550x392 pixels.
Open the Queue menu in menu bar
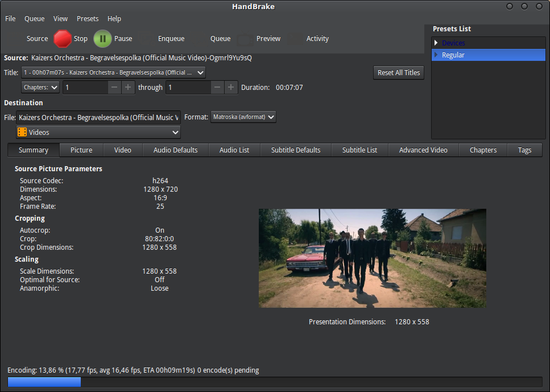pyautogui.click(x=34, y=19)
